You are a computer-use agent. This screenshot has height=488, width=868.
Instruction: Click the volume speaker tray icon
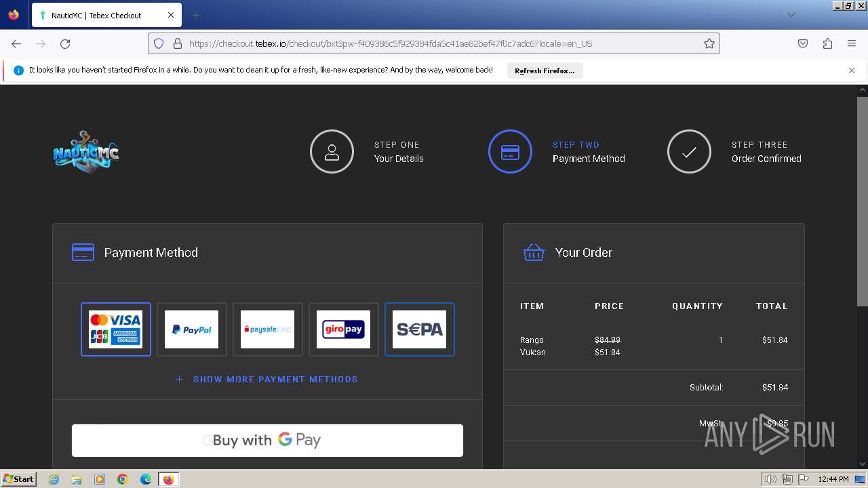tap(770, 479)
